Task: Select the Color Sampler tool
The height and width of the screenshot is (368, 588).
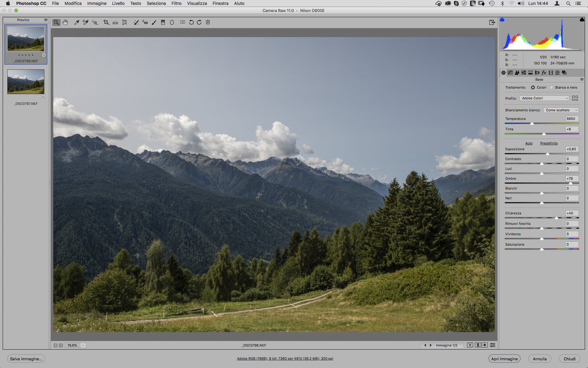Action: (x=86, y=22)
